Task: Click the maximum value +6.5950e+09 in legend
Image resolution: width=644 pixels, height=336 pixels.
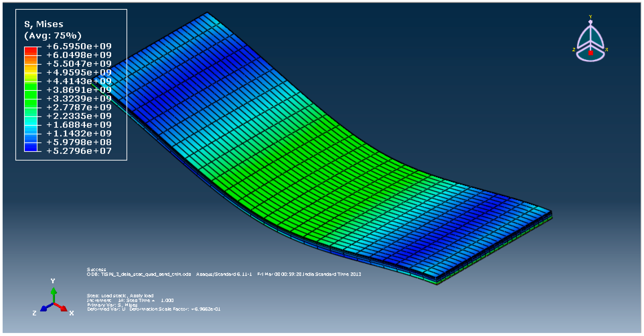Action: [79, 46]
